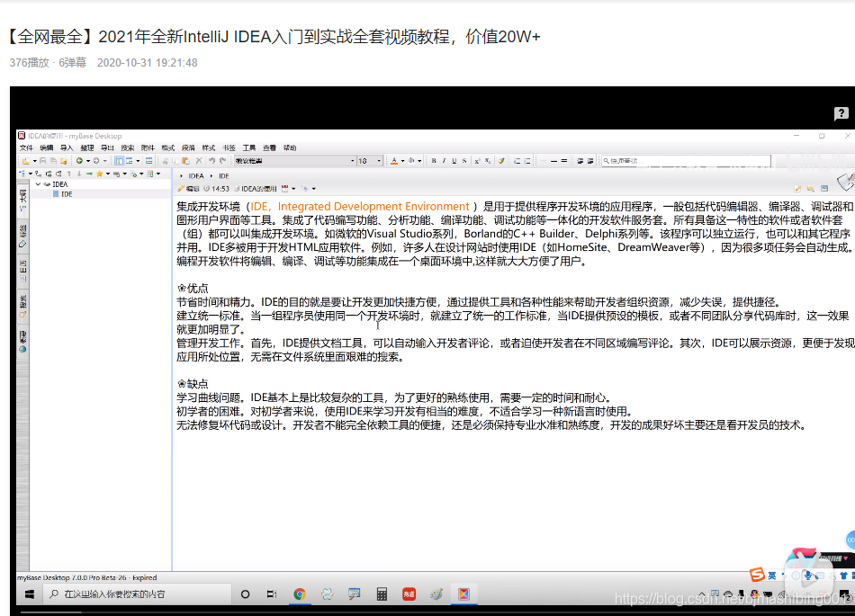Screen dimensions: 855x616
Task: Open Chrome from the taskbar
Action: coord(300,594)
